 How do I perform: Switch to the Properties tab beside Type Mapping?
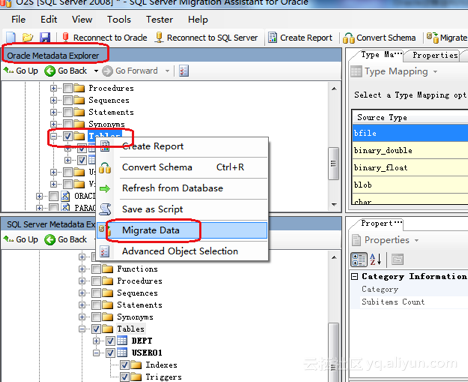click(x=434, y=55)
